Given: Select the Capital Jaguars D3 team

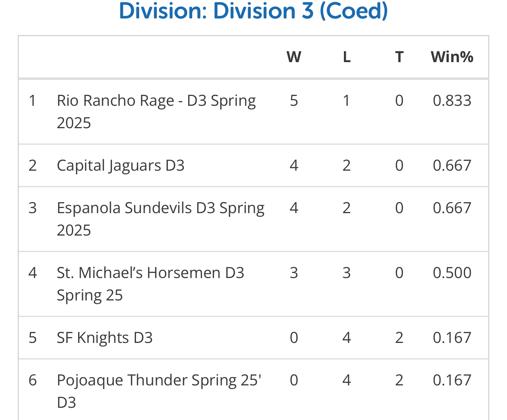Looking at the screenshot, I should (120, 166).
